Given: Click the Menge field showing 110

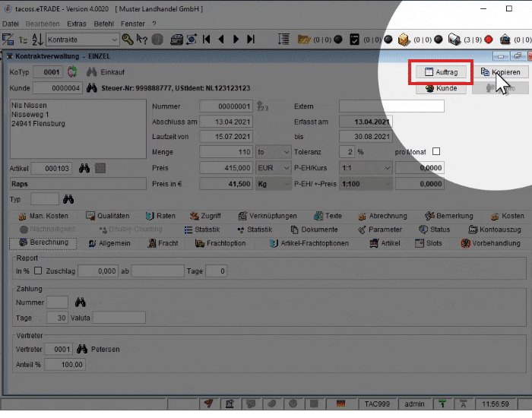Looking at the screenshot, I should [226, 152].
